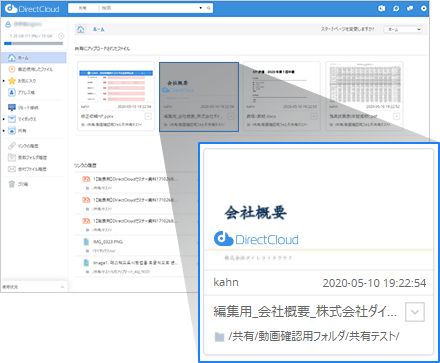Image resolution: width=440 pixels, height=363 pixels.
Task: Open IMG_0323.PNG in link history
Action: [108, 242]
